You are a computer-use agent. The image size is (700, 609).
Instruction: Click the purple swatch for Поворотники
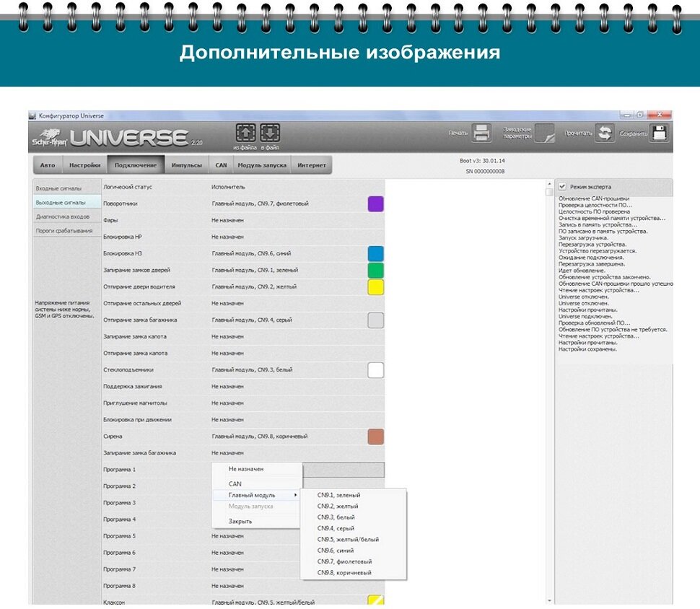click(x=375, y=203)
